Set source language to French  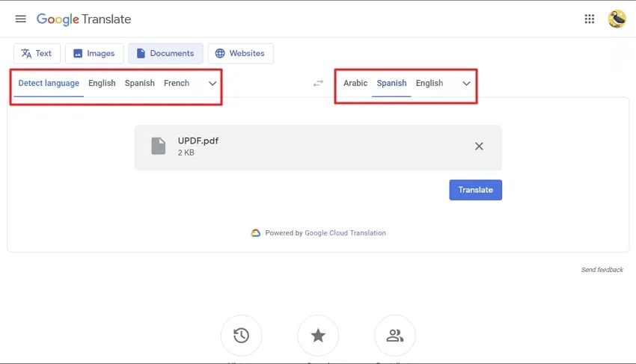coord(177,83)
